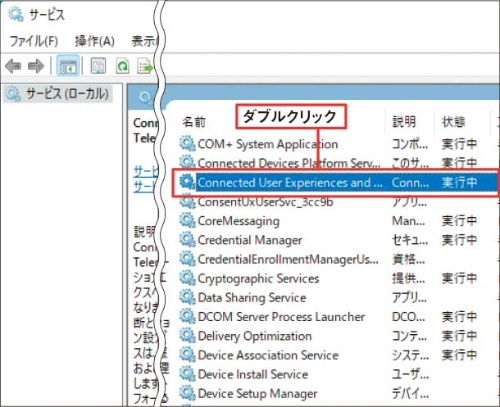Open the ファイル(F) menu
This screenshot has width=500, height=407.
click(34, 41)
